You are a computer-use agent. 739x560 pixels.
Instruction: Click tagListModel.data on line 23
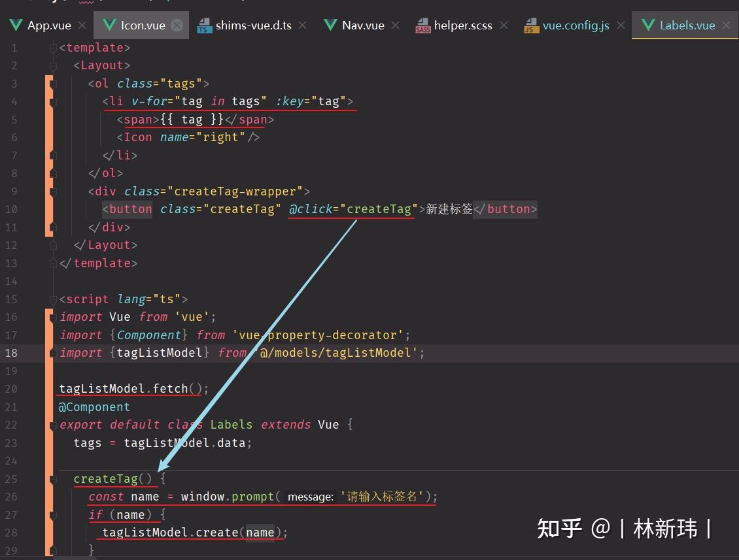click(184, 443)
